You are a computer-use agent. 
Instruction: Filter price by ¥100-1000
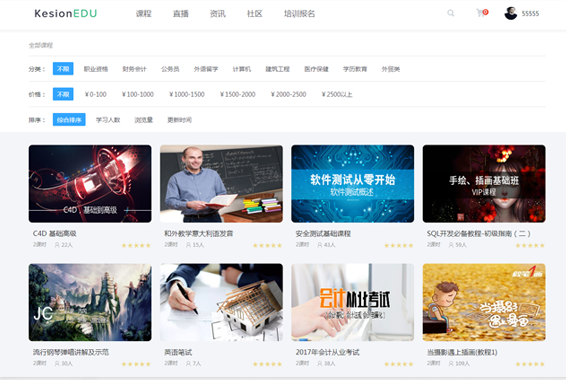coord(138,95)
